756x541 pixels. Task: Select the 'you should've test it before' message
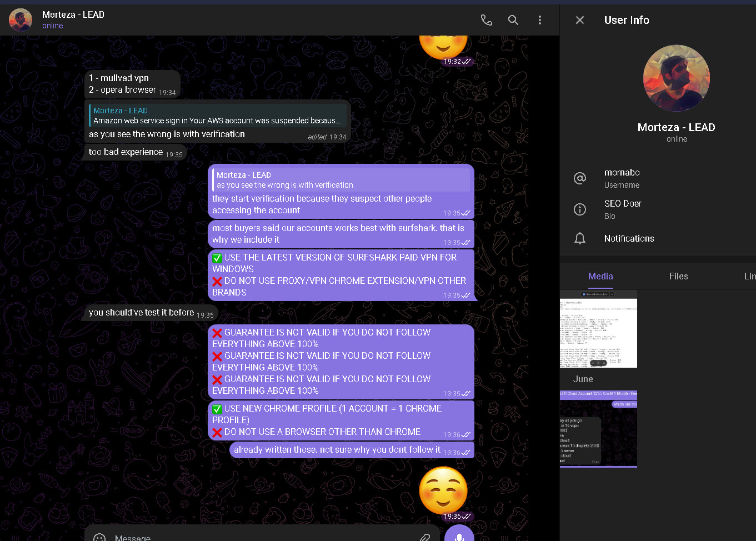(151, 313)
